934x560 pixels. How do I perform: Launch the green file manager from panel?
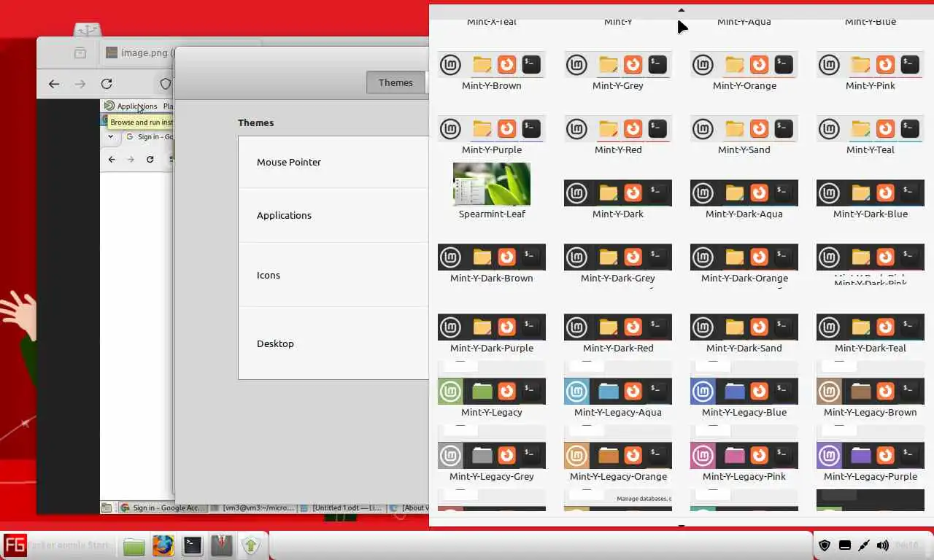134,545
